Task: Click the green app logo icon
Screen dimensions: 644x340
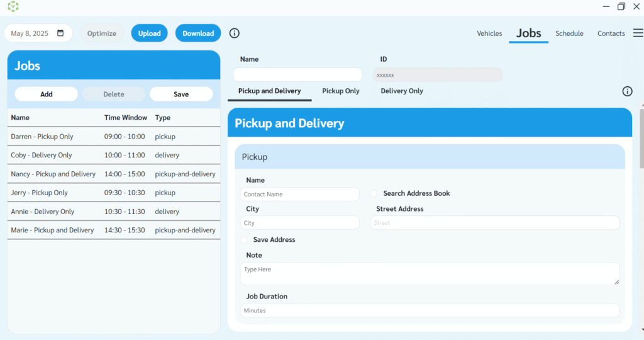Action: 13,6
